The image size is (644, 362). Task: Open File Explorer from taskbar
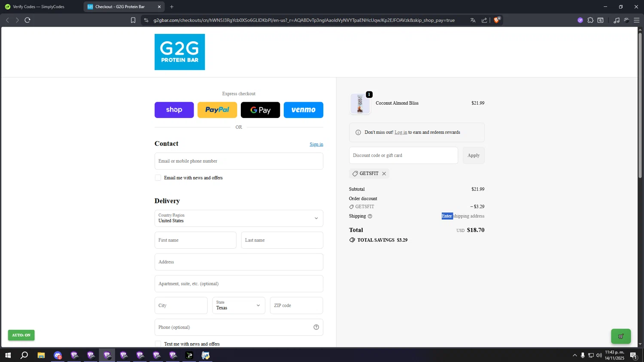pos(41,355)
